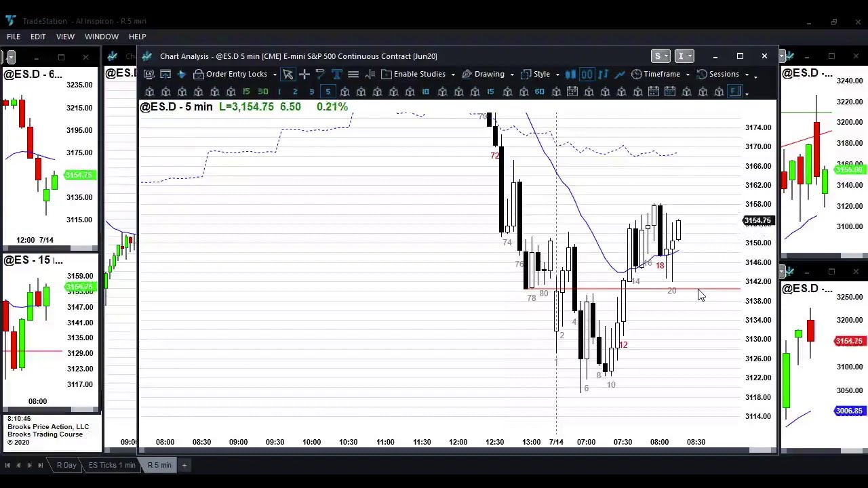Click the Style toolbar button
The image size is (868, 488).
point(535,74)
